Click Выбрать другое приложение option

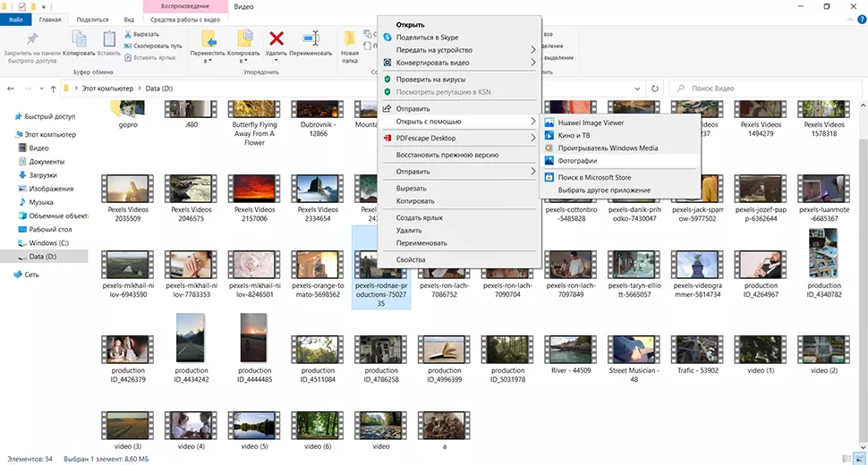(x=604, y=190)
